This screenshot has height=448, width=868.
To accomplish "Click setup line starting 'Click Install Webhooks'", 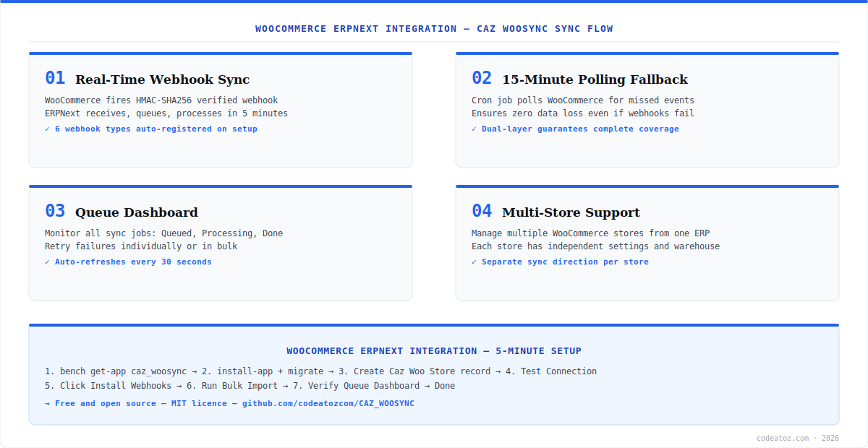I will (250, 386).
